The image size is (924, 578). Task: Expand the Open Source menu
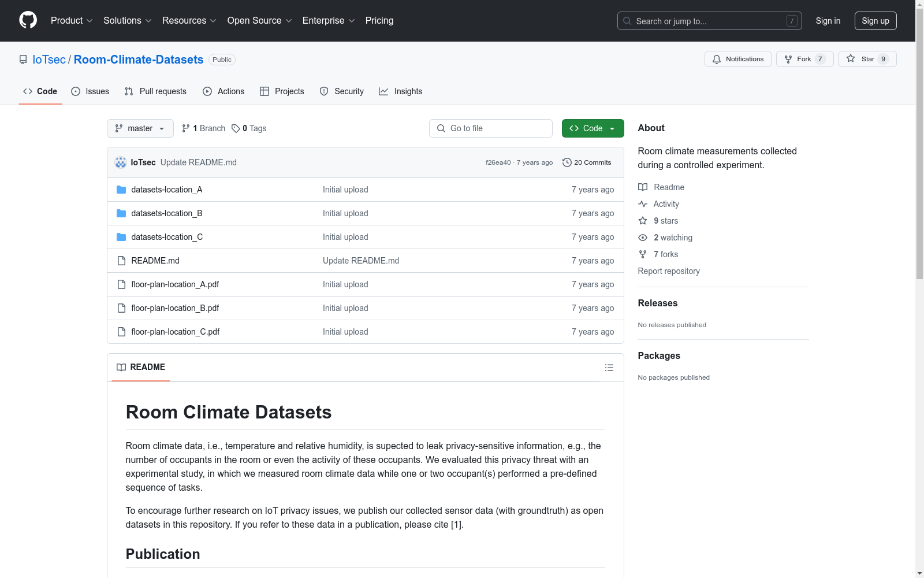pyautogui.click(x=260, y=21)
